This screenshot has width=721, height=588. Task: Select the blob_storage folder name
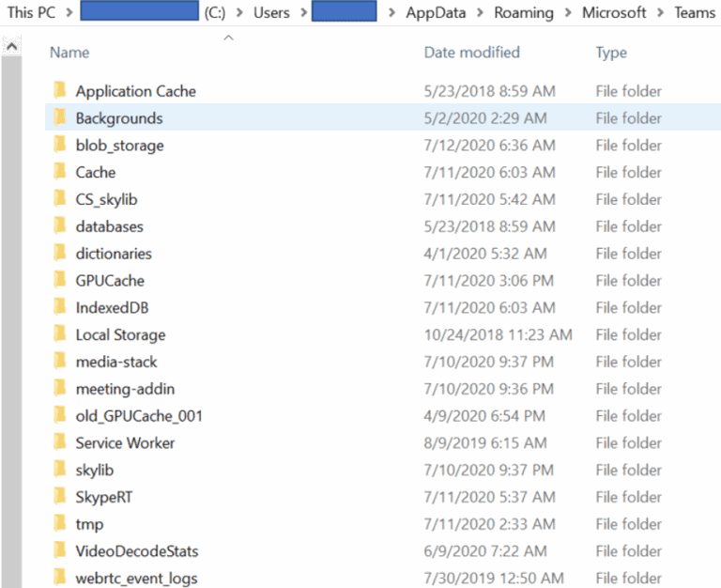[119, 146]
